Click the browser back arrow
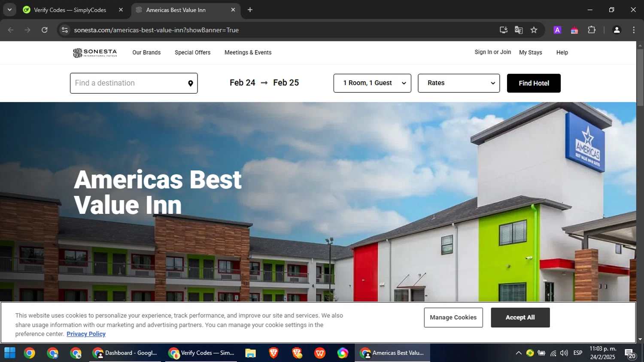 [11, 30]
